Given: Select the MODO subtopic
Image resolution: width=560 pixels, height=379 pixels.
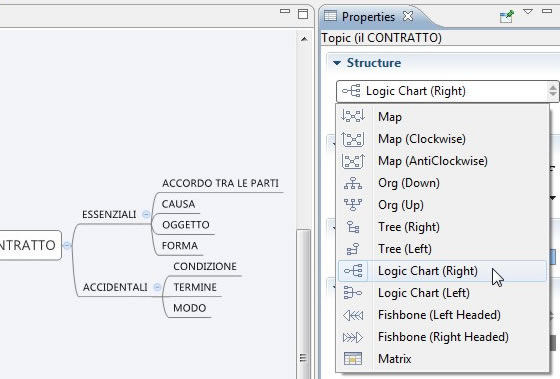Looking at the screenshot, I should click(x=190, y=308).
